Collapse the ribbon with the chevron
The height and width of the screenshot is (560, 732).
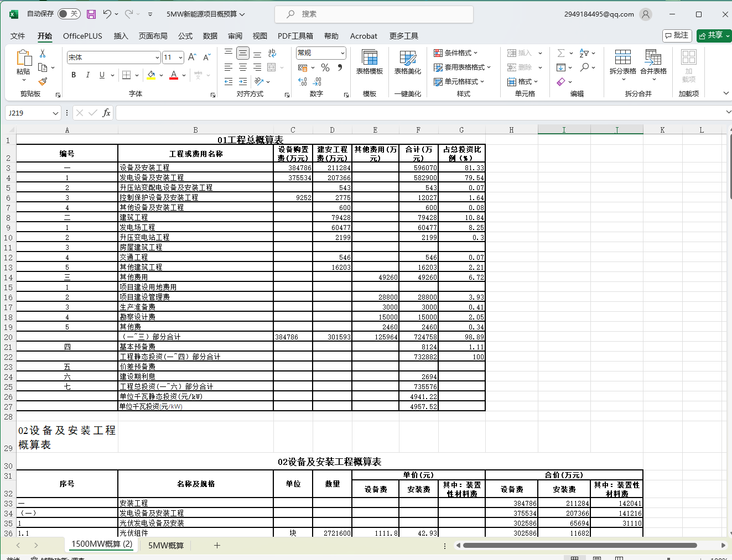click(x=726, y=93)
